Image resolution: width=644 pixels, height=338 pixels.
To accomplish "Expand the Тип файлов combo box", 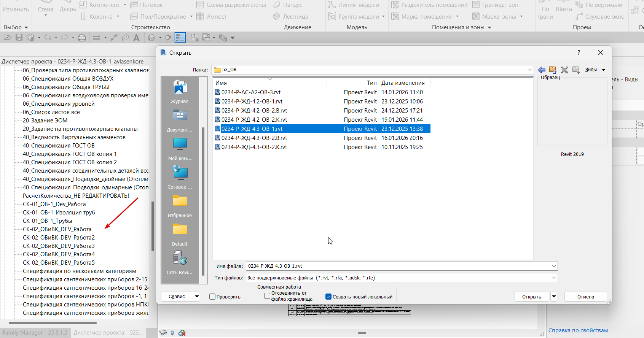I will click(x=554, y=278).
